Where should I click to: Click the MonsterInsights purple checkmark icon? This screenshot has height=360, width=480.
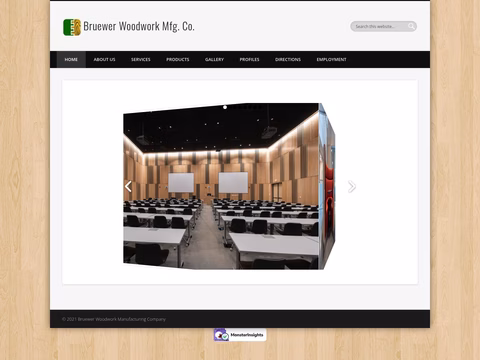221,335
